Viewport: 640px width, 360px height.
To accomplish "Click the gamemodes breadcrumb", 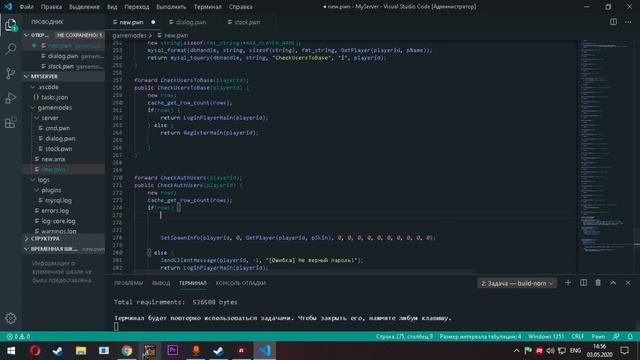I will pyautogui.click(x=129, y=36).
